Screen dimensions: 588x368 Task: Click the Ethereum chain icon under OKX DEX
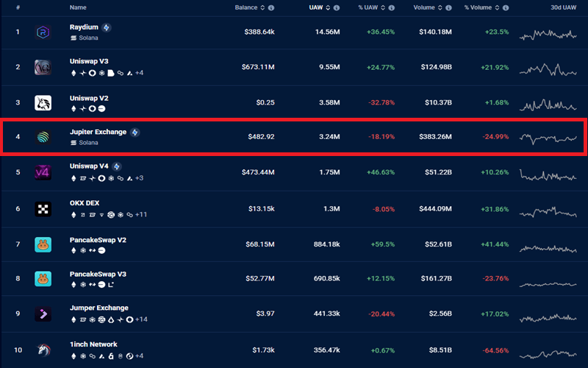coord(73,215)
